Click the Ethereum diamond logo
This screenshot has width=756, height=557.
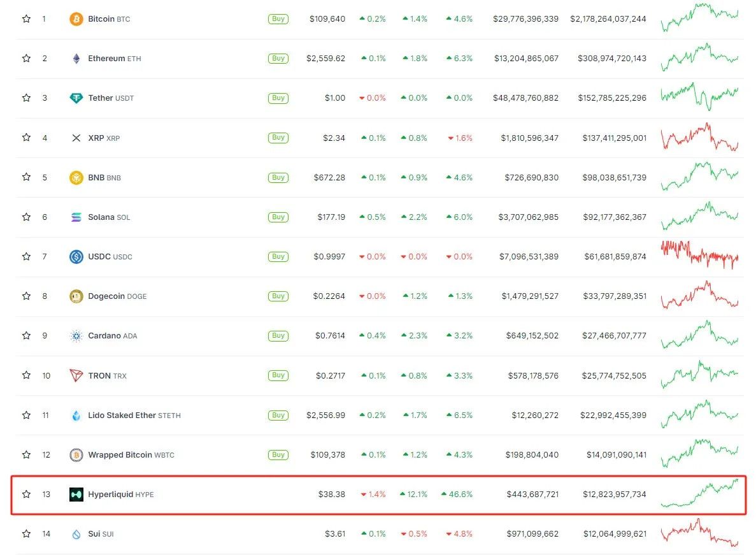(76, 59)
